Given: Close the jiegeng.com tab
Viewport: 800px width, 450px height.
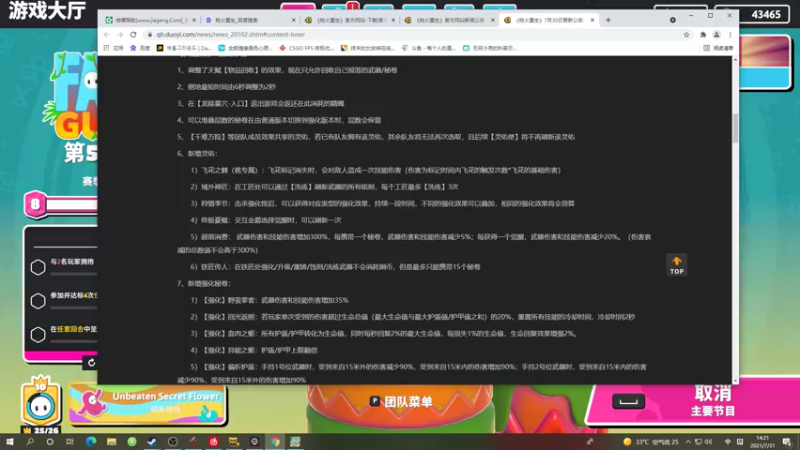Looking at the screenshot, I should [194, 20].
